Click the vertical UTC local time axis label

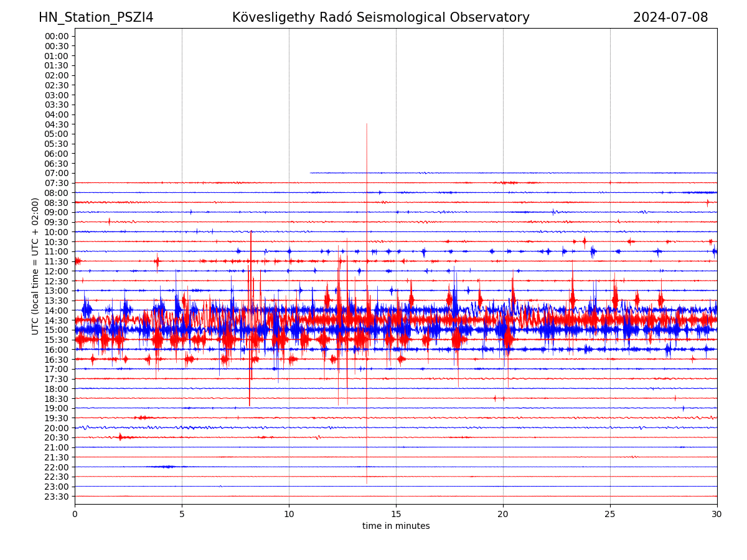(x=35, y=266)
